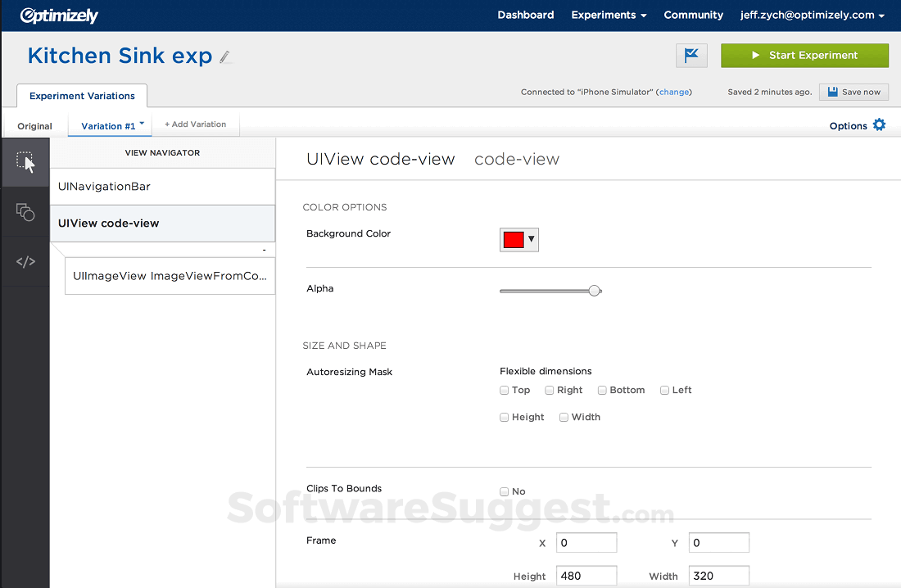
Task: Open the code editor tool
Action: coord(25,261)
